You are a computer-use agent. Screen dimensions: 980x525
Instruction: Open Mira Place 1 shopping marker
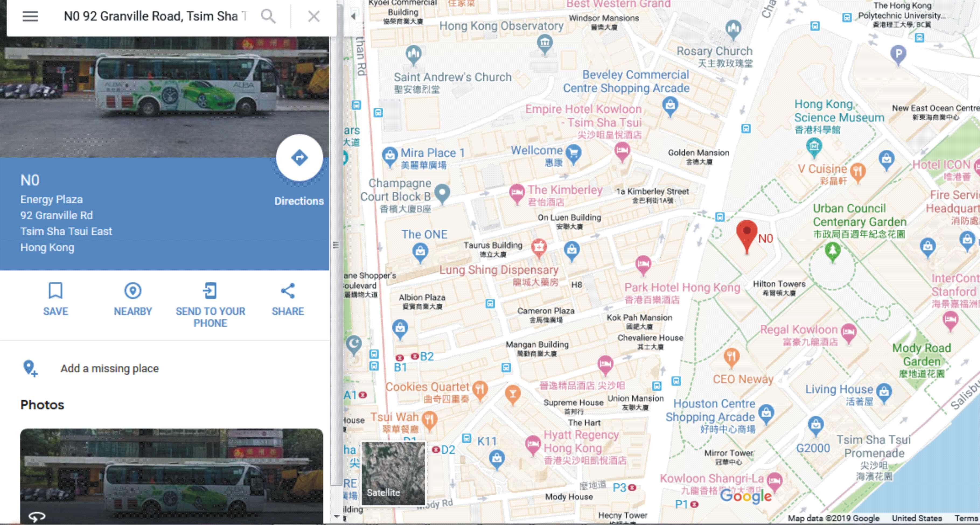[390, 156]
